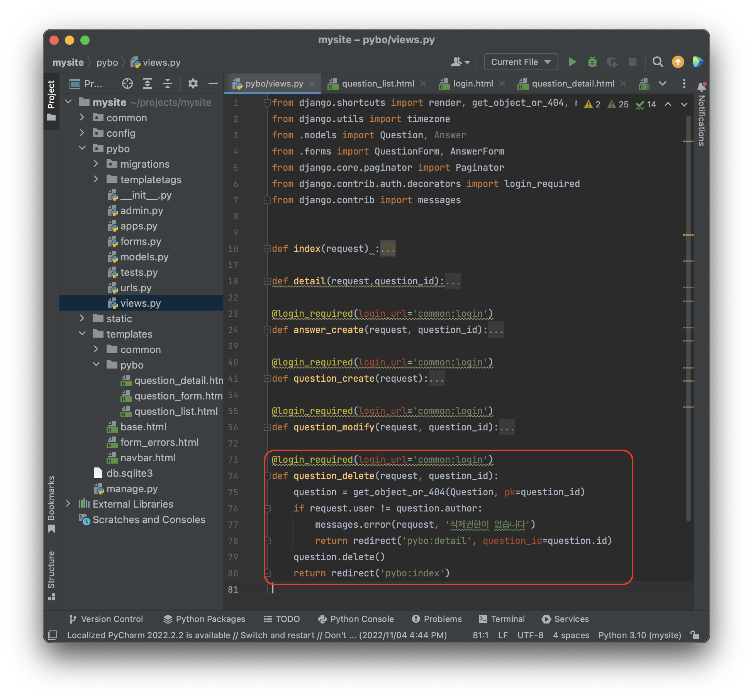
Task: Click the Select Opened File target icon
Action: point(127,83)
